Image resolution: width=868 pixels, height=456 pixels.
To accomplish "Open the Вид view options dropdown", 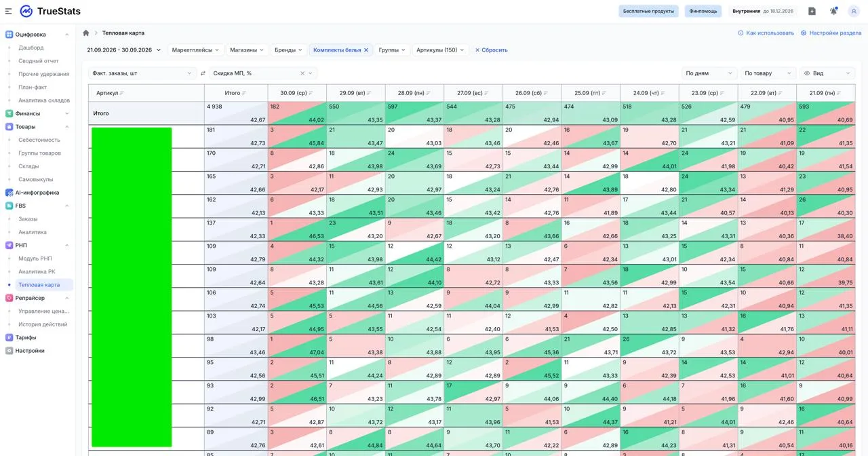I will pos(827,73).
